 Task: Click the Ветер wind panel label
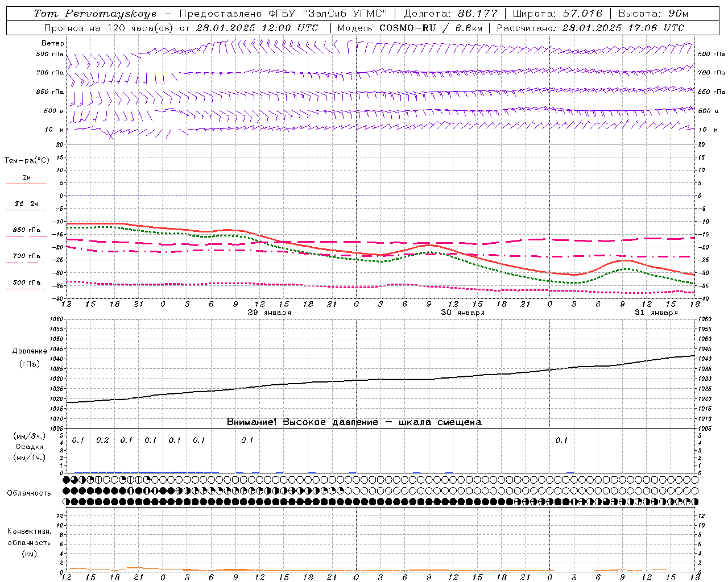53,43
